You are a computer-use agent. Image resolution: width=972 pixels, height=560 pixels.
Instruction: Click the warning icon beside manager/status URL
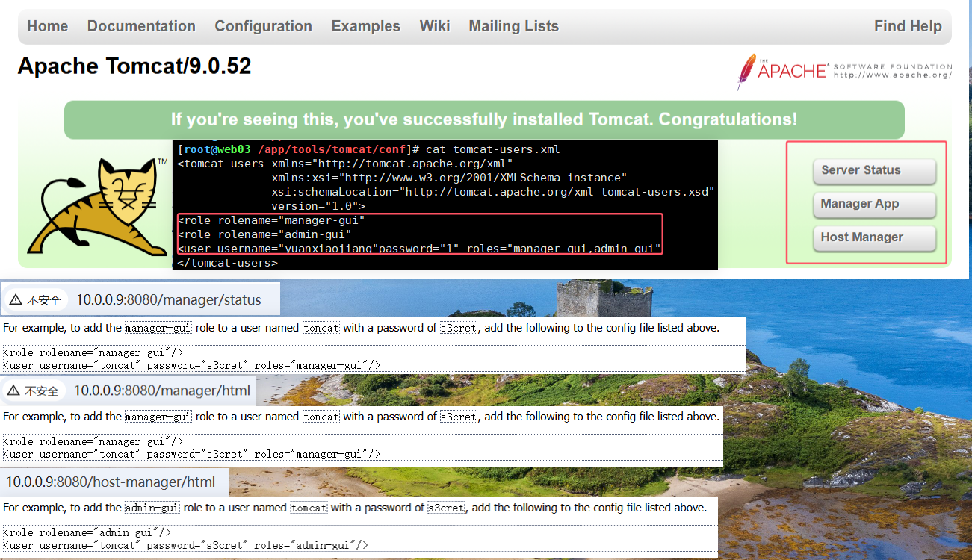[x=16, y=300]
